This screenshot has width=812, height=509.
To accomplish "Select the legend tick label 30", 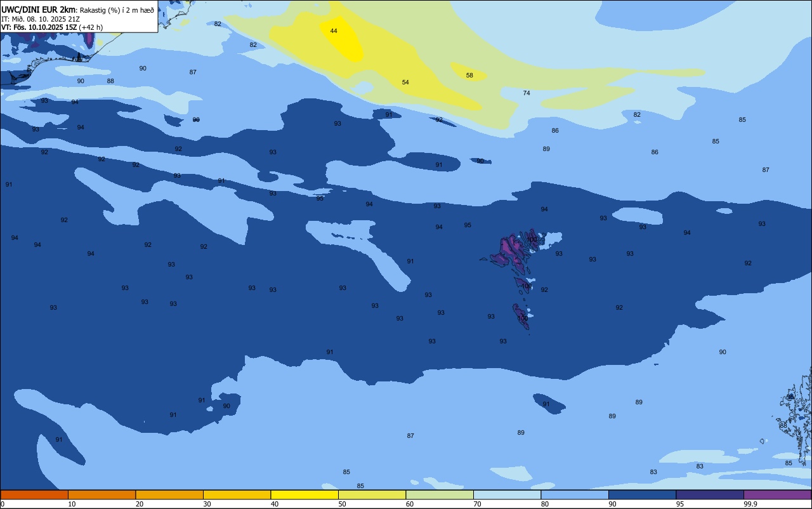I will point(207,504).
